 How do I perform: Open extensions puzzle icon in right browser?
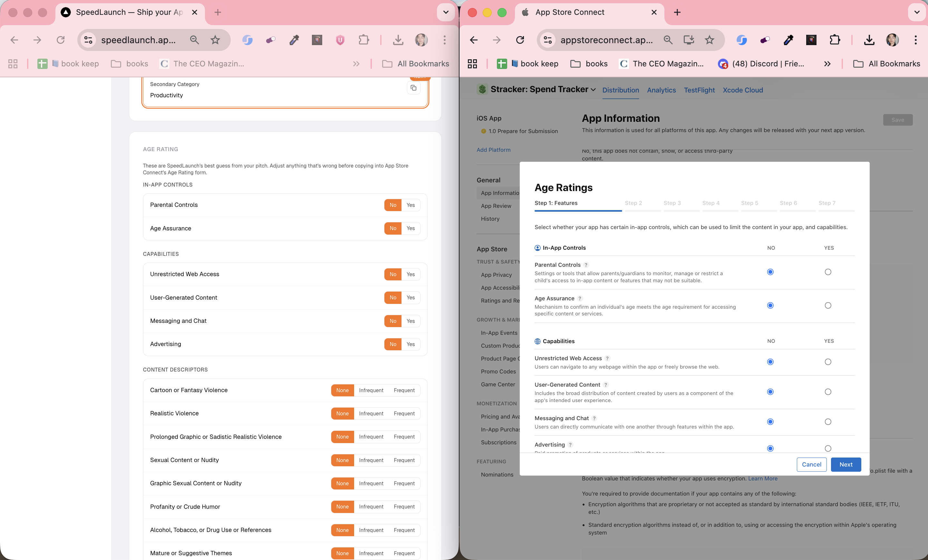(835, 40)
